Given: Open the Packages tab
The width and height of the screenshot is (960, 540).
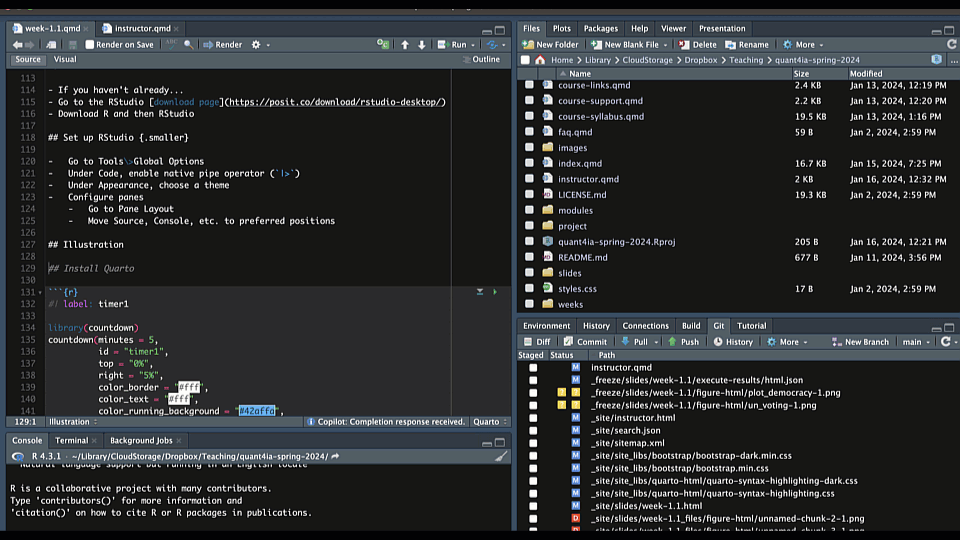Looking at the screenshot, I should pyautogui.click(x=601, y=28).
